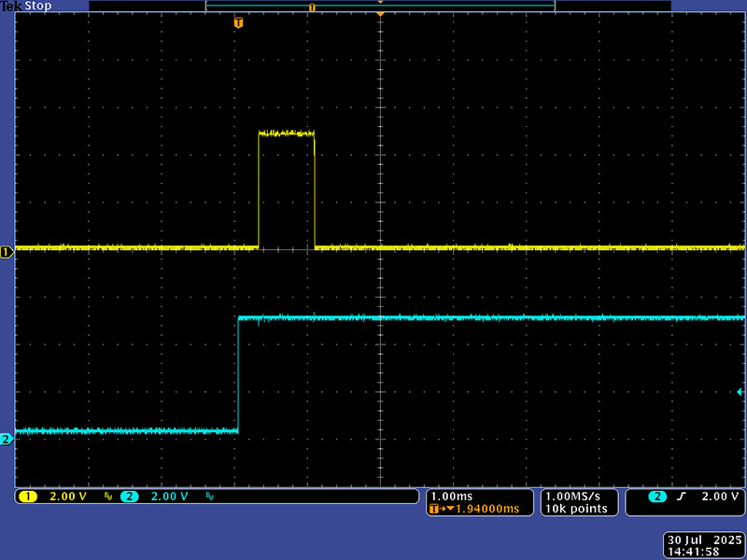Viewport: 747px width, 560px height.
Task: Click the trigger source channel 2 badge
Action: [x=657, y=497]
